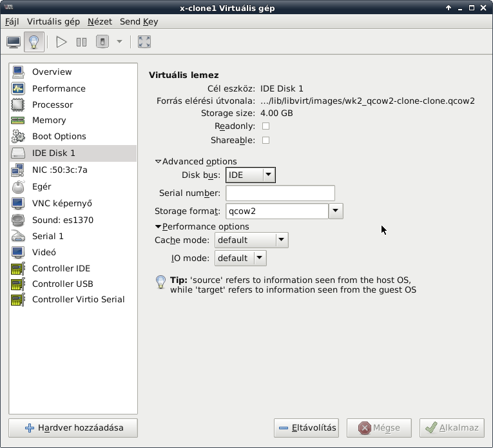Image resolution: width=493 pixels, height=448 pixels.
Task: Select Processor in the hardware list
Action: [52, 104]
